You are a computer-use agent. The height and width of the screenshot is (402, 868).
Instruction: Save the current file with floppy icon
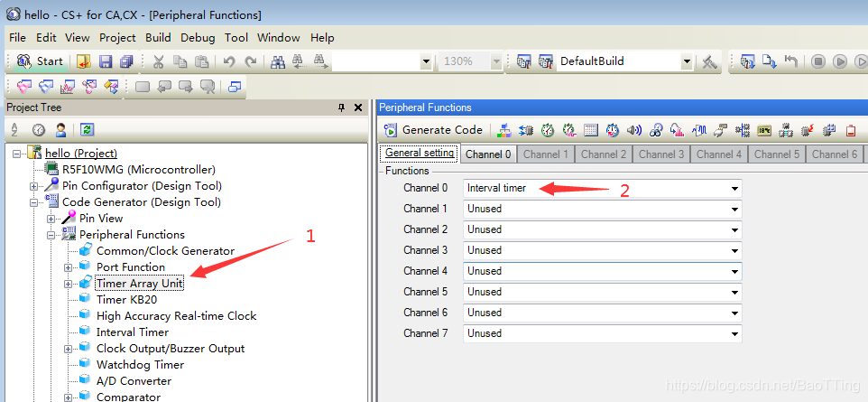106,61
